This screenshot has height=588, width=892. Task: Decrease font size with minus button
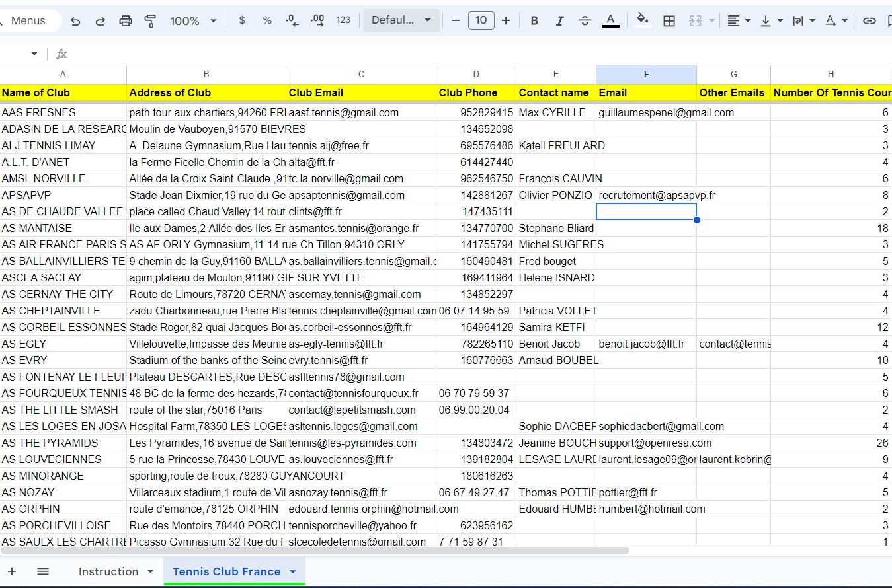[x=455, y=21]
